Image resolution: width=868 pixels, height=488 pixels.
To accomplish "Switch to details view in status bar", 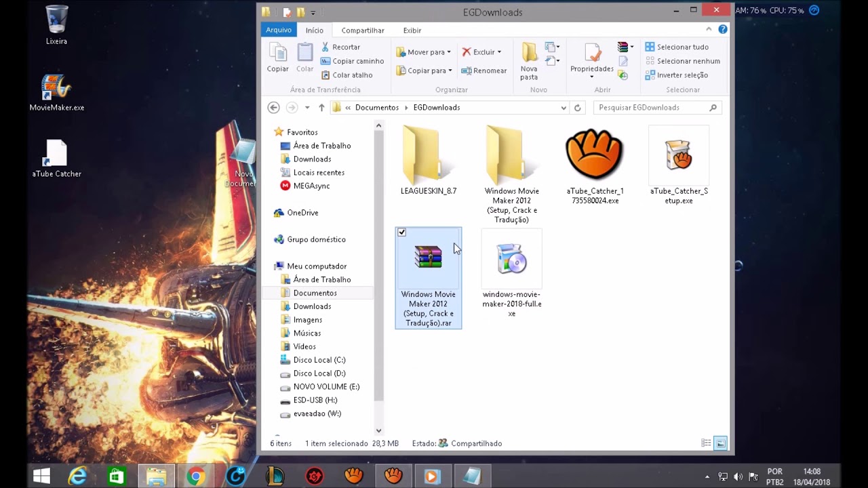I will (x=707, y=443).
